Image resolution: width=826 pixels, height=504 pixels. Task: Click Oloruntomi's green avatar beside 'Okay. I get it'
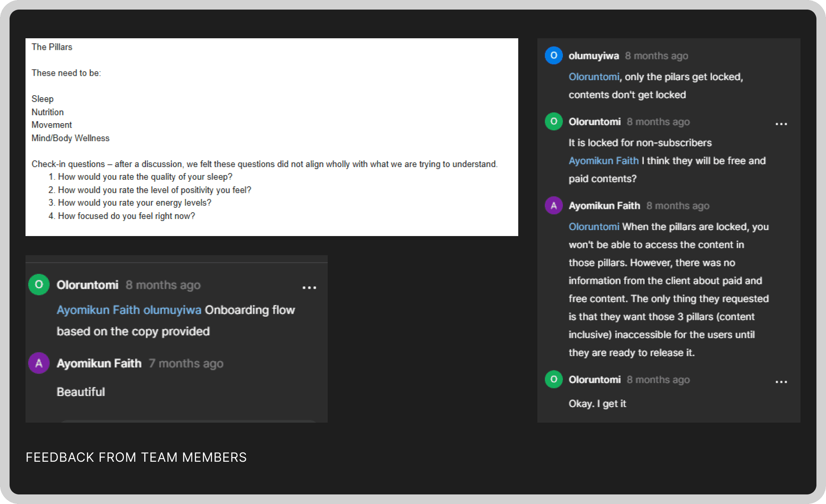tap(553, 379)
